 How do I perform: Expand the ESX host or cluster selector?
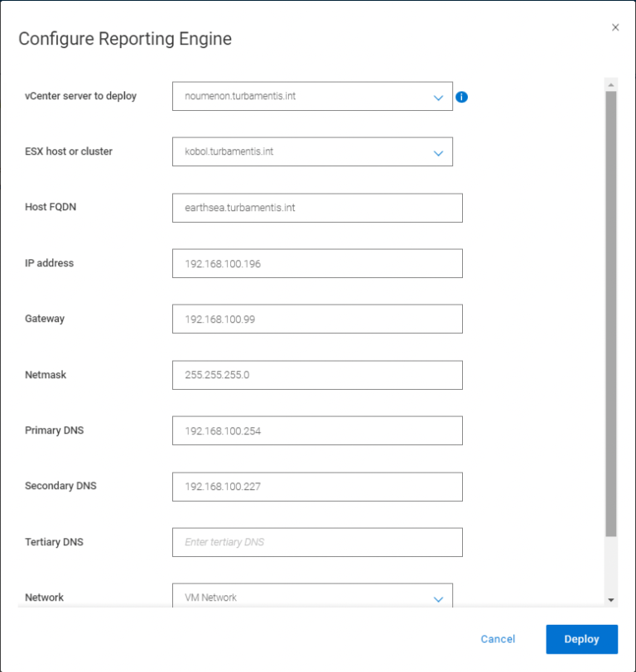point(315,151)
